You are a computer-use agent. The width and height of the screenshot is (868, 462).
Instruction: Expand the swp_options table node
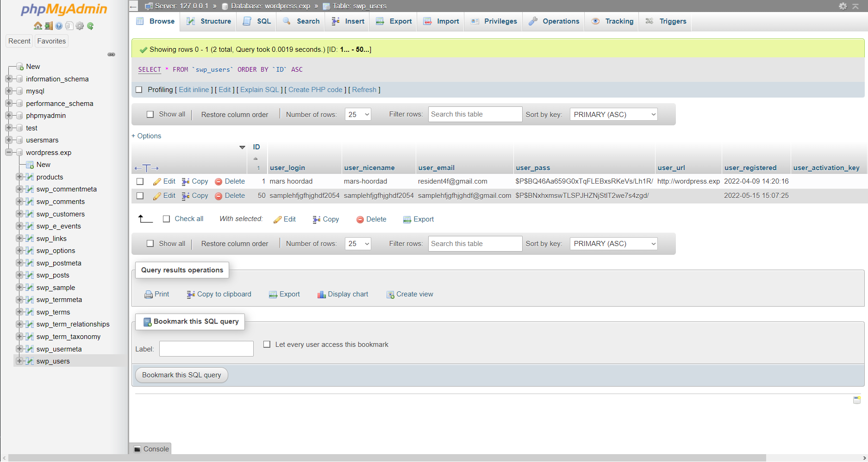[x=19, y=251]
